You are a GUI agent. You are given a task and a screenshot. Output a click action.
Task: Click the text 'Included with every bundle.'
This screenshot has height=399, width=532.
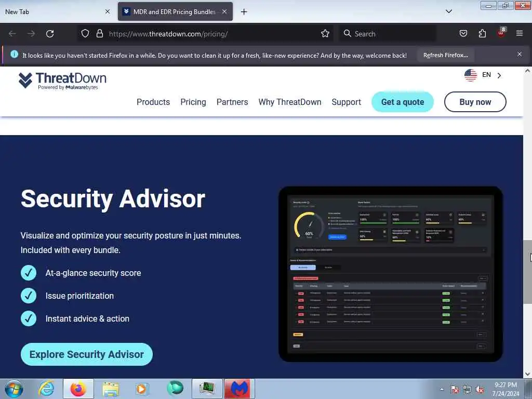(71, 250)
